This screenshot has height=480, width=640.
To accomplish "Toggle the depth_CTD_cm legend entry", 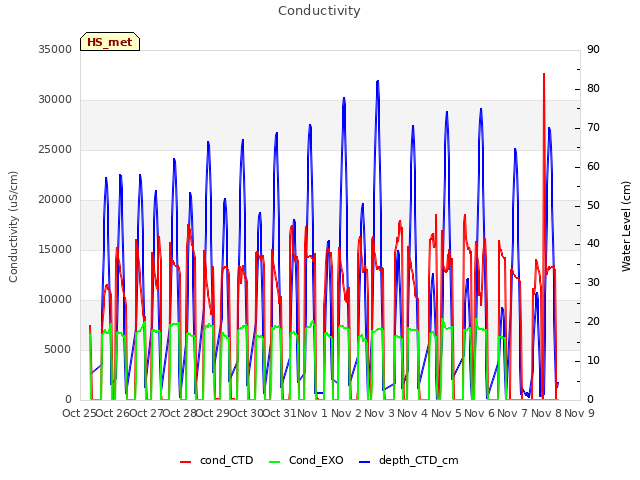I will point(409,460).
